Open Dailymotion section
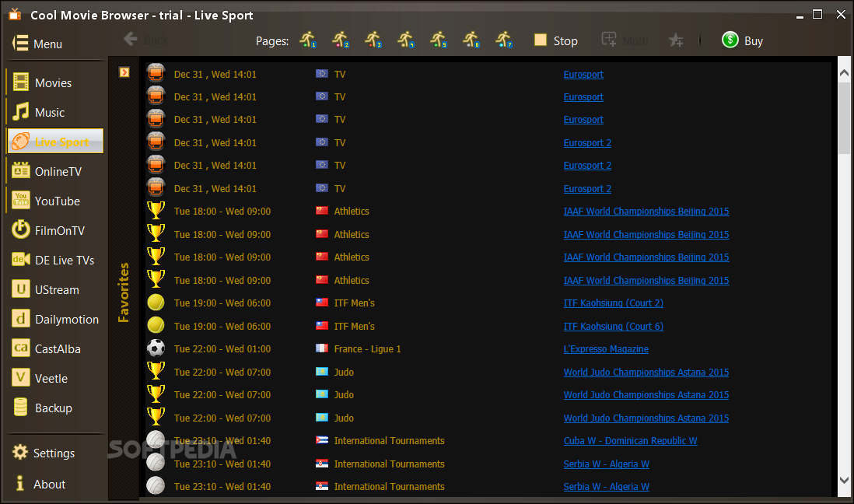The height and width of the screenshot is (504, 854). (x=55, y=319)
